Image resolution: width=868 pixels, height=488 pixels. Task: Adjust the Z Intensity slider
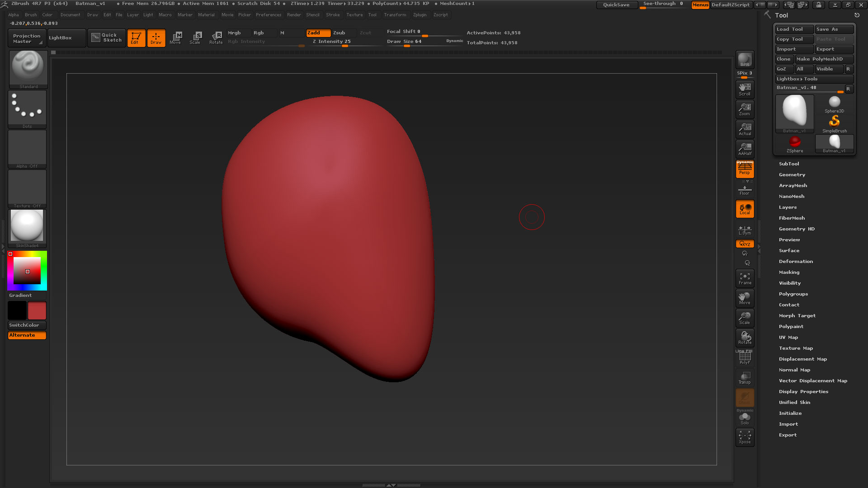point(344,42)
